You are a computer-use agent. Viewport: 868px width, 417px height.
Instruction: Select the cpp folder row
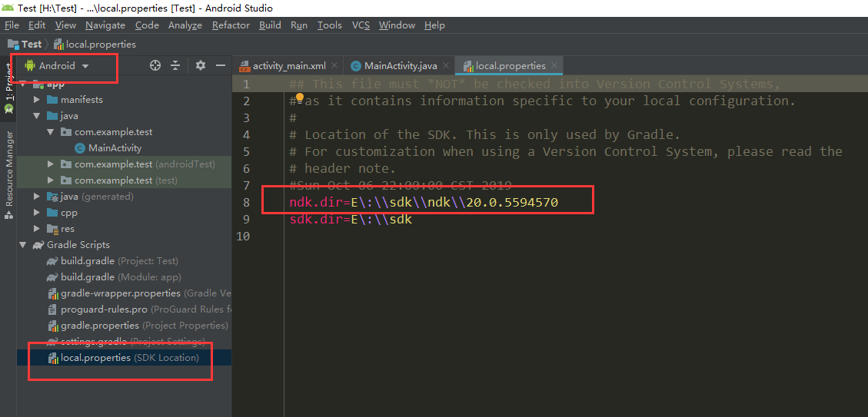pyautogui.click(x=124, y=213)
